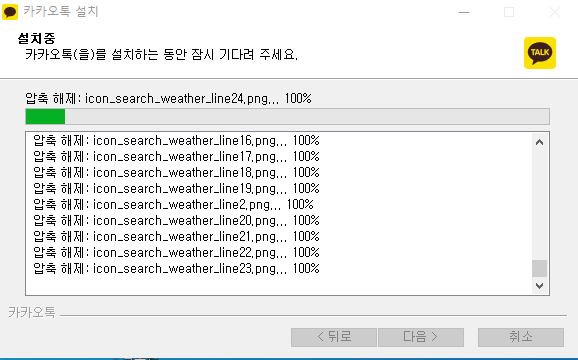Click the installation progress bar

click(288, 116)
